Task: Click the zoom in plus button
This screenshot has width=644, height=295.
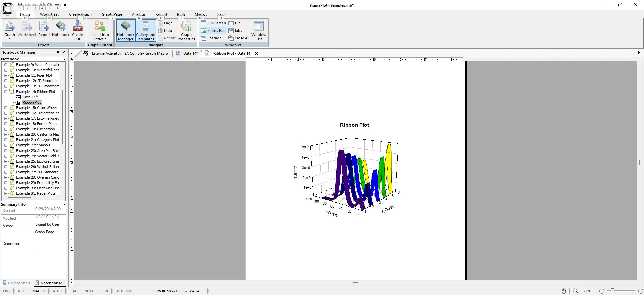Action: click(x=641, y=291)
